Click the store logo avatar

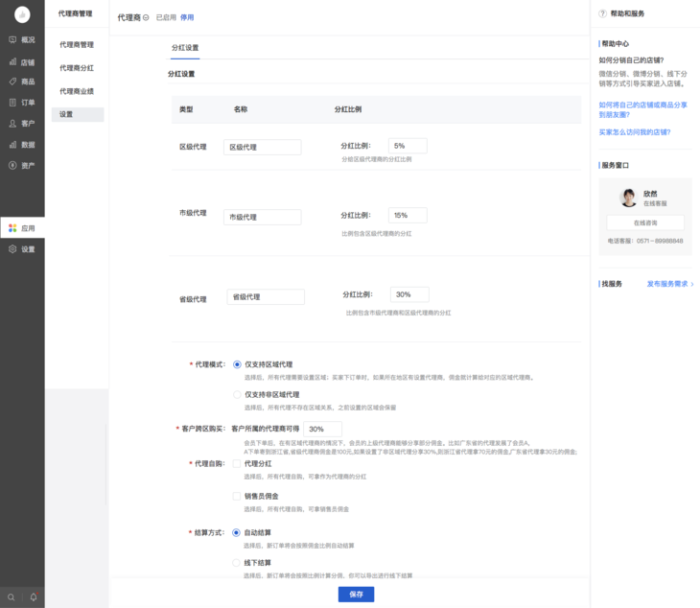[x=22, y=14]
